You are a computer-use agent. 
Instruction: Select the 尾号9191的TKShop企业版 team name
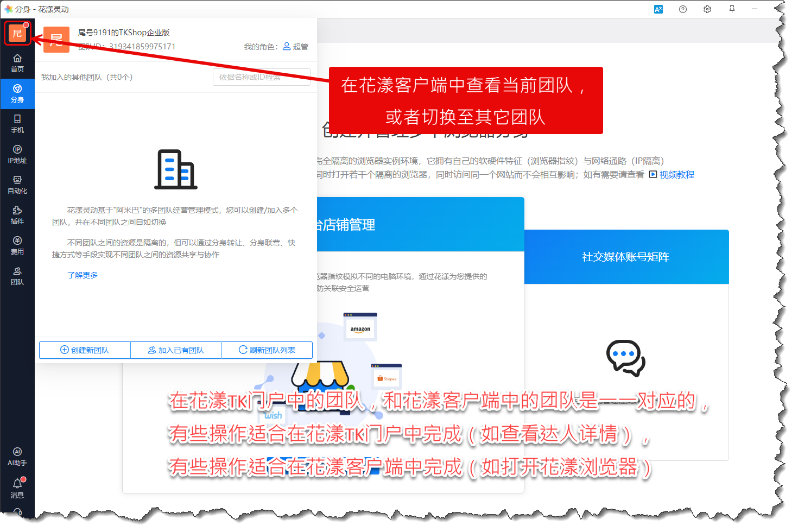click(x=124, y=33)
